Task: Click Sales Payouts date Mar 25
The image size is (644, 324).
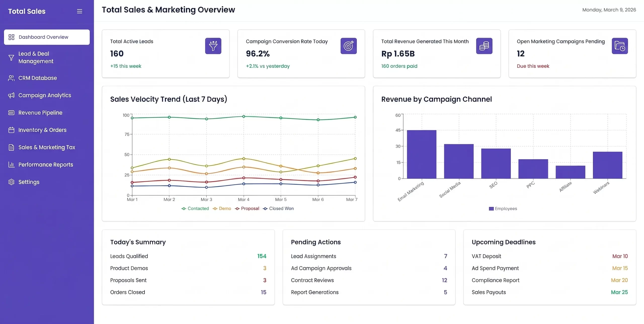Action: pyautogui.click(x=619, y=292)
